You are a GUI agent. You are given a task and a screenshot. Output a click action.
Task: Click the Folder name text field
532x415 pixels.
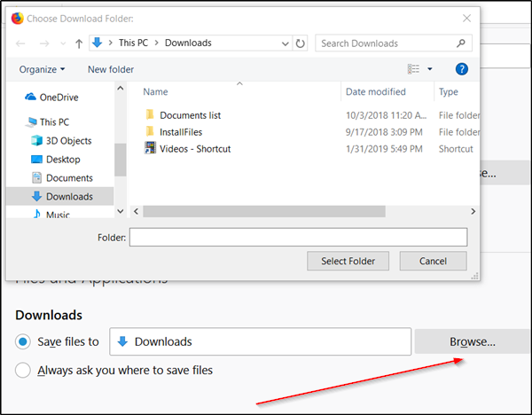tap(298, 237)
